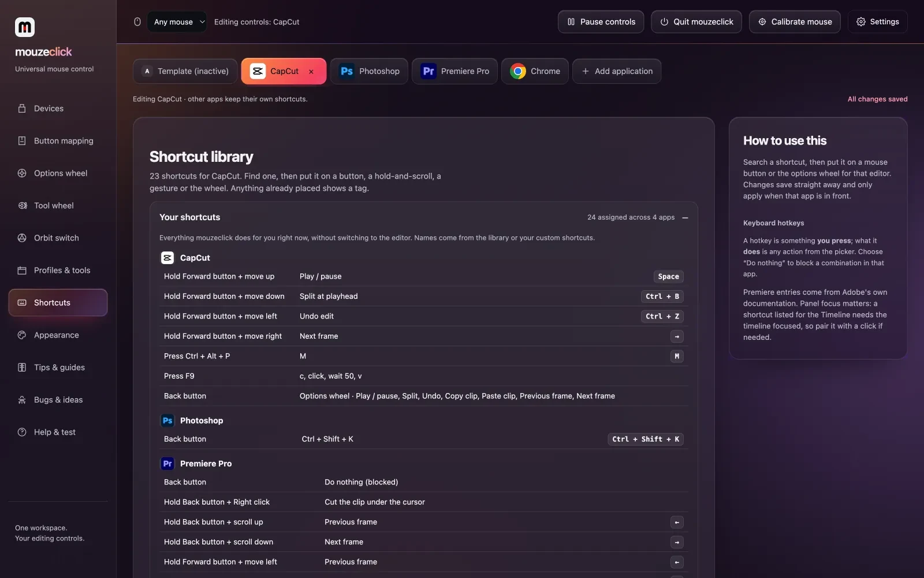Click the right arrow badge in the CapCut Next frame row
The width and height of the screenshot is (924, 578).
[x=677, y=336]
